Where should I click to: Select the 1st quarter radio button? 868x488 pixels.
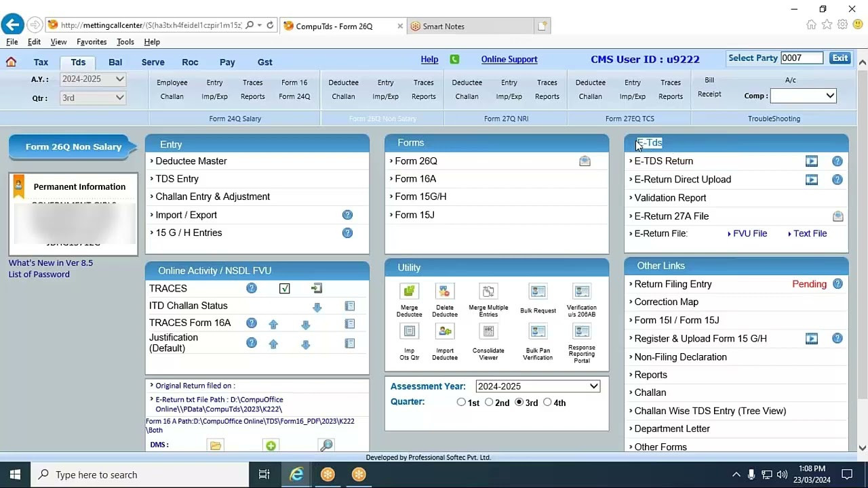pyautogui.click(x=461, y=403)
